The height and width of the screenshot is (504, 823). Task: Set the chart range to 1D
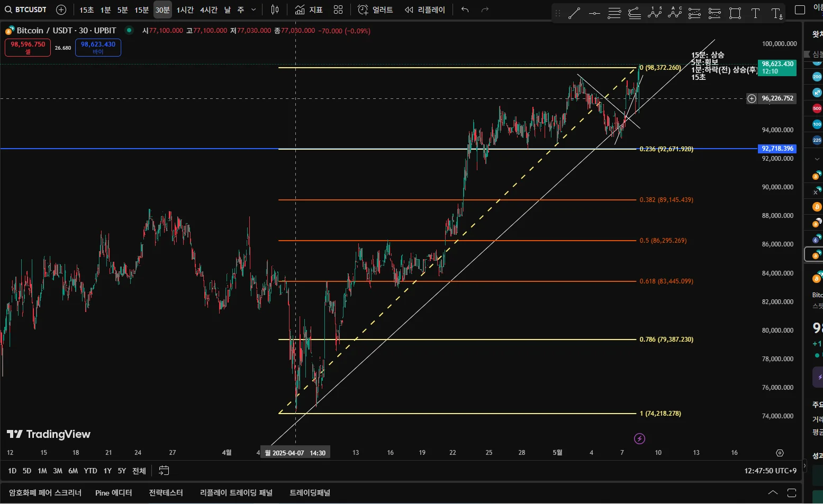12,471
